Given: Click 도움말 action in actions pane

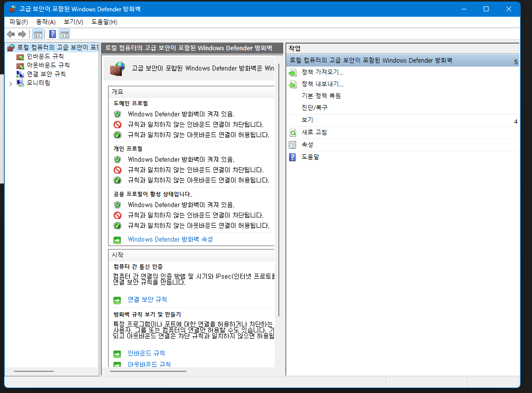Looking at the screenshot, I should (x=310, y=157).
